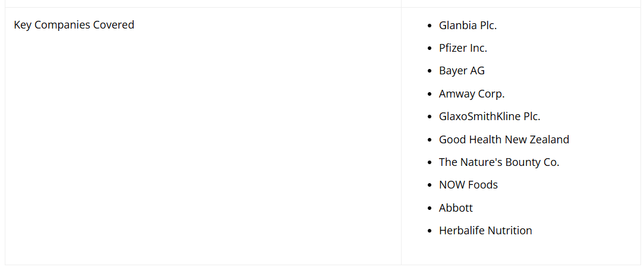
Task: Click the bullet beside Glanbia Plc.
Action: point(430,26)
